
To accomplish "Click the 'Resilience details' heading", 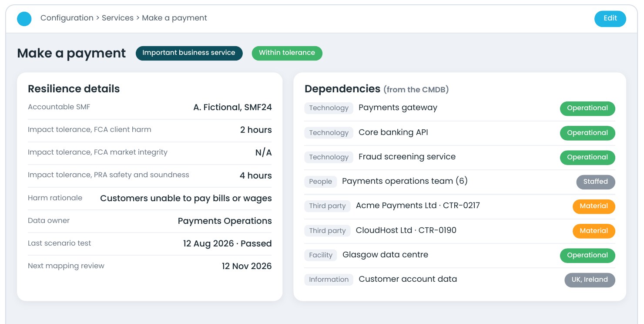I will [74, 89].
